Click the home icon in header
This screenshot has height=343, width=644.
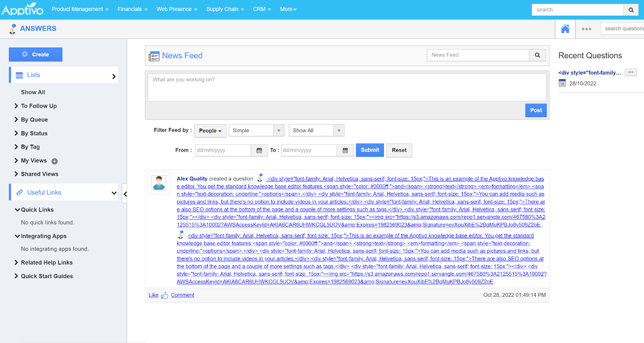coord(565,29)
